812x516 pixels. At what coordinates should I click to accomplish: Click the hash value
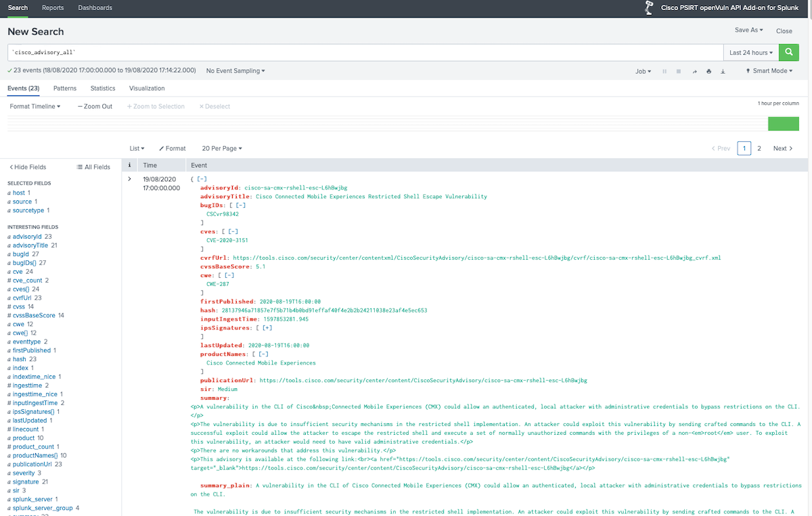click(x=325, y=310)
